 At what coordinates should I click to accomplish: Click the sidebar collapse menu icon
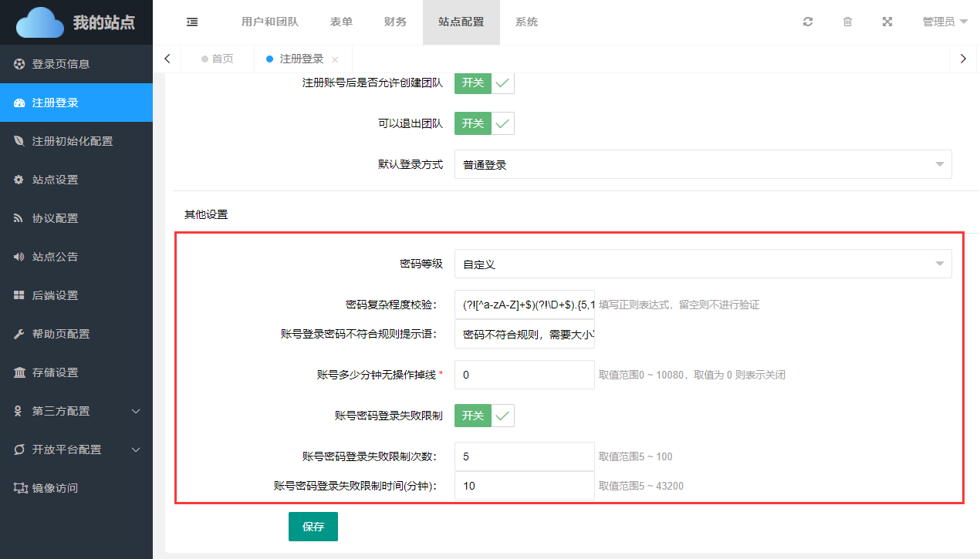[192, 22]
